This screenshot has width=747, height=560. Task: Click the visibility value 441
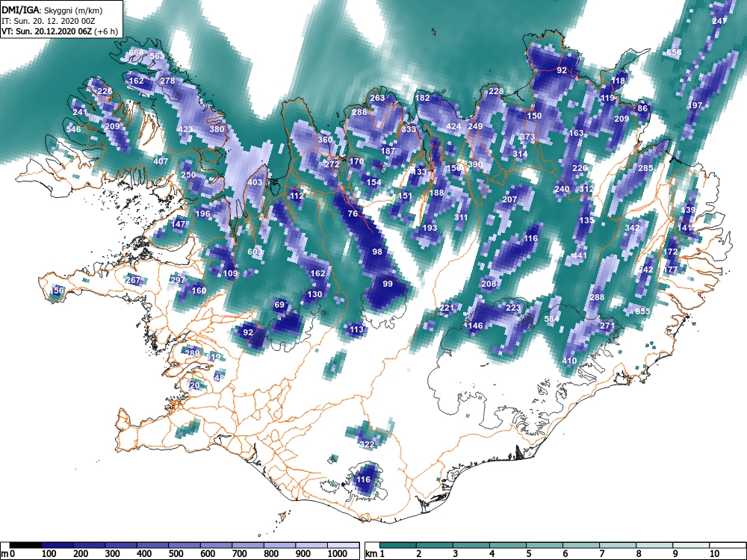click(580, 255)
